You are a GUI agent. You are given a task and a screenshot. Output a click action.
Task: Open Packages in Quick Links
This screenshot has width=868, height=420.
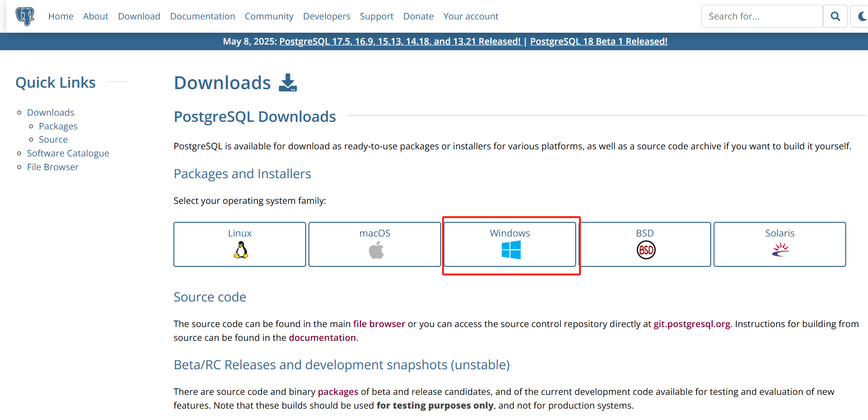coord(58,126)
